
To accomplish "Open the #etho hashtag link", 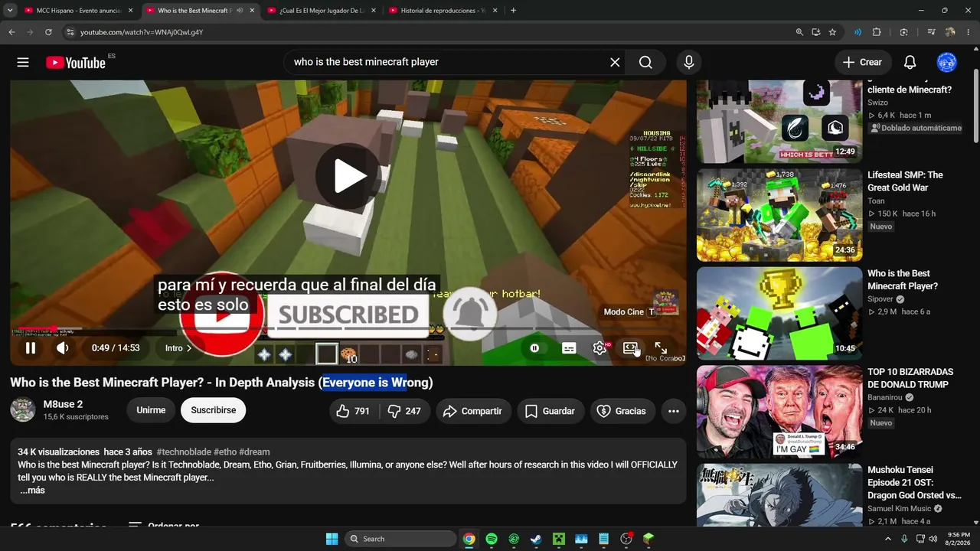I will click(x=226, y=452).
